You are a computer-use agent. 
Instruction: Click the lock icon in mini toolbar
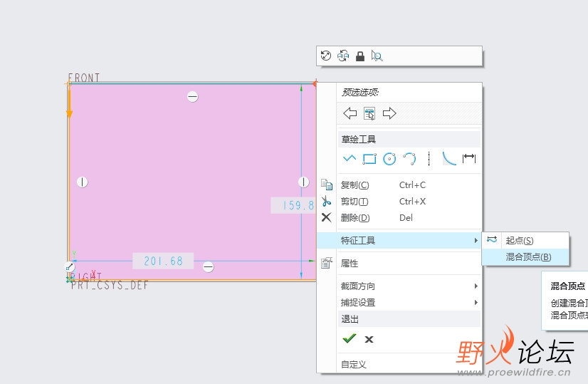(360, 56)
